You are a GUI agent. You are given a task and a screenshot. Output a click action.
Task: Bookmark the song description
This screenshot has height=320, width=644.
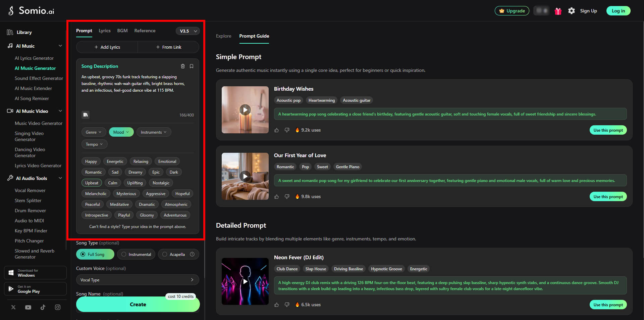(192, 66)
